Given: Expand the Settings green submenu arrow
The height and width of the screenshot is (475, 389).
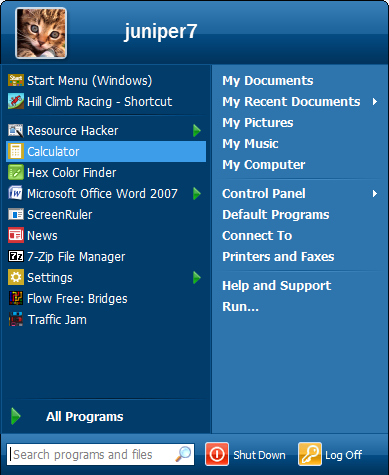Looking at the screenshot, I should (197, 277).
